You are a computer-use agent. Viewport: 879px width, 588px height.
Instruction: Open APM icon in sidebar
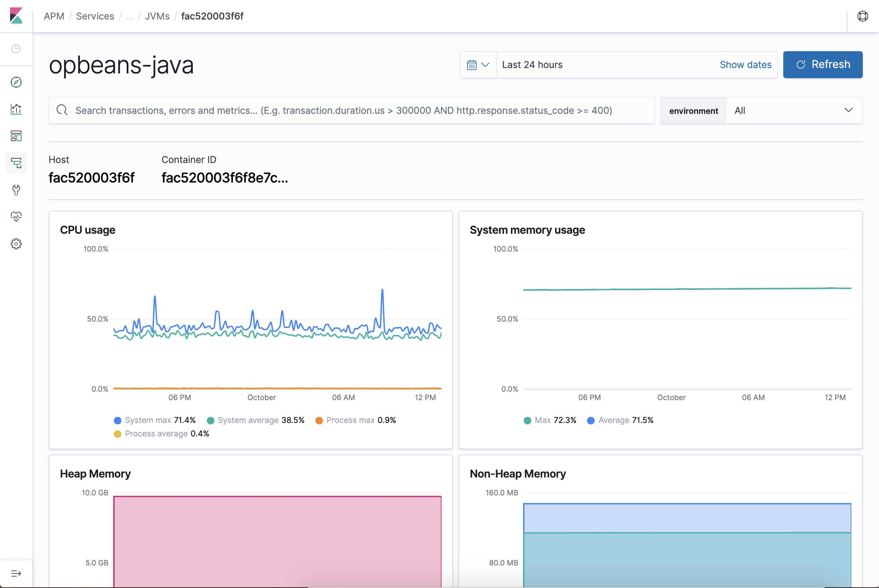[x=16, y=163]
